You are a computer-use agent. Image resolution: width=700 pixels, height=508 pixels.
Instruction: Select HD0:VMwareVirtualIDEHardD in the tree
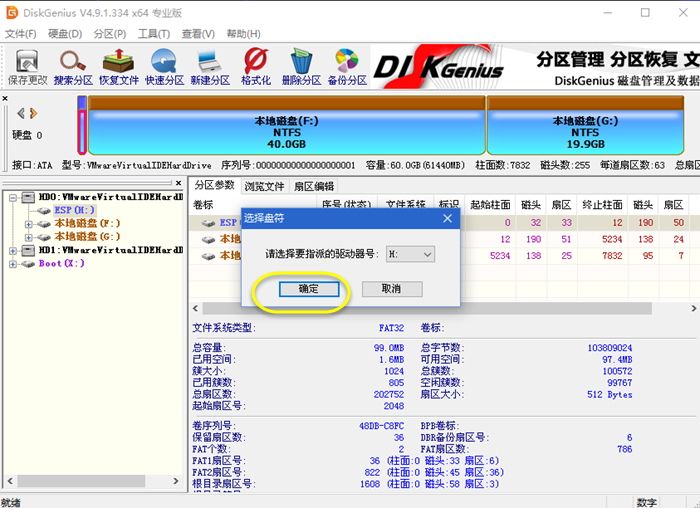[111, 197]
